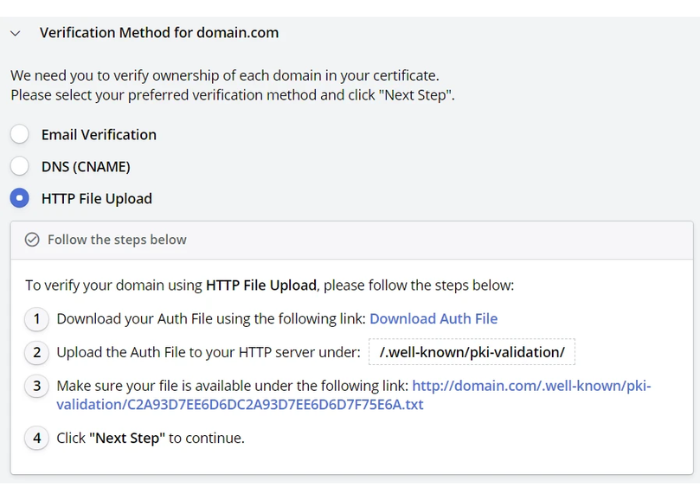The width and height of the screenshot is (700, 500).
Task: Click the 'Follow the steps below' panel header
Action: click(117, 240)
